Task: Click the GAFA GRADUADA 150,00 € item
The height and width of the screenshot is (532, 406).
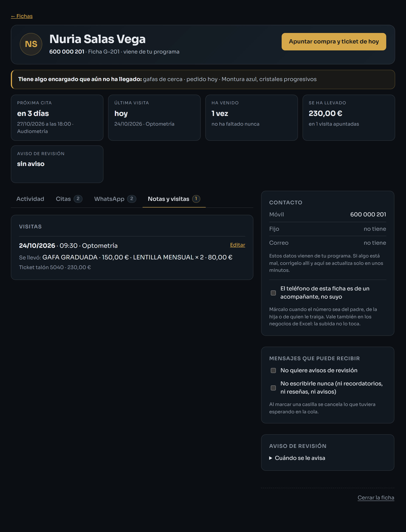Action: (x=85, y=257)
